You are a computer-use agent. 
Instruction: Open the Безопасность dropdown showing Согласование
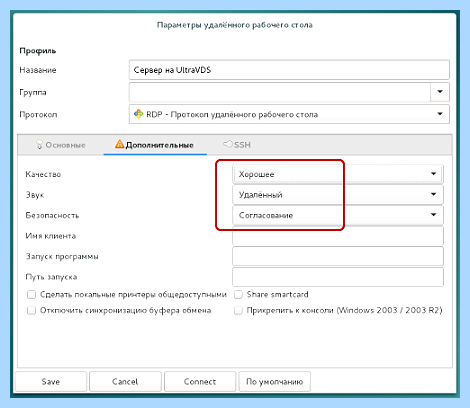(x=338, y=215)
